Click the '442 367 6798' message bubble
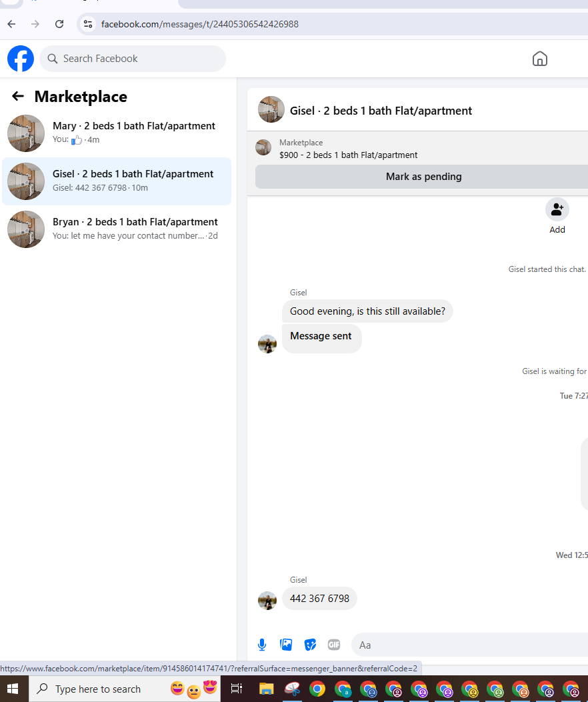 coord(319,599)
